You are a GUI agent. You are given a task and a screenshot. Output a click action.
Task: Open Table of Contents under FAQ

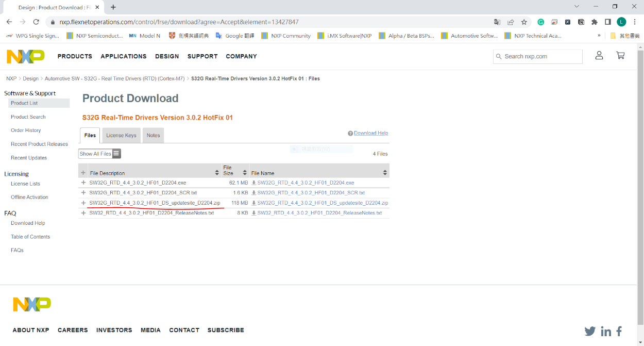[30, 237]
